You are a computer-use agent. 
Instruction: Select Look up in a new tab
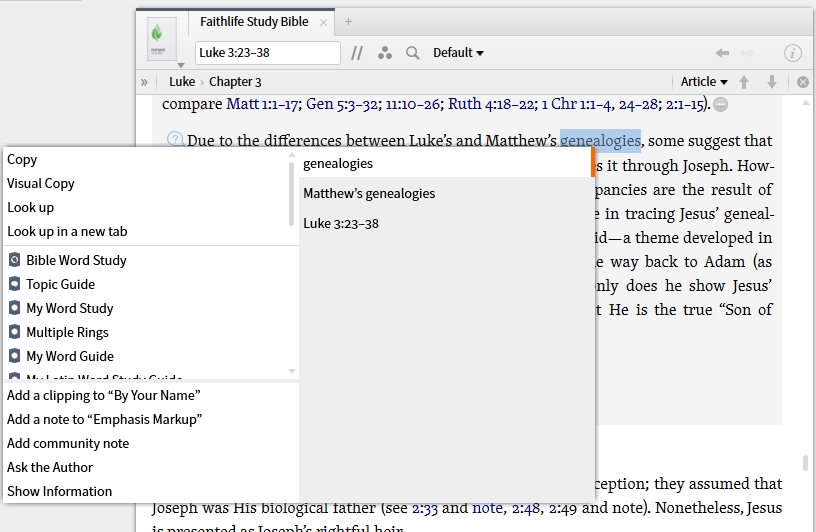pyautogui.click(x=67, y=231)
